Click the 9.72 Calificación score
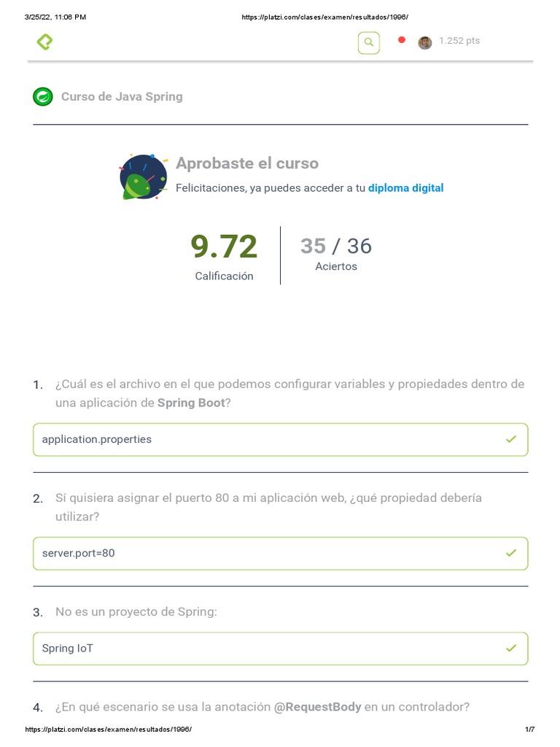 pos(224,248)
